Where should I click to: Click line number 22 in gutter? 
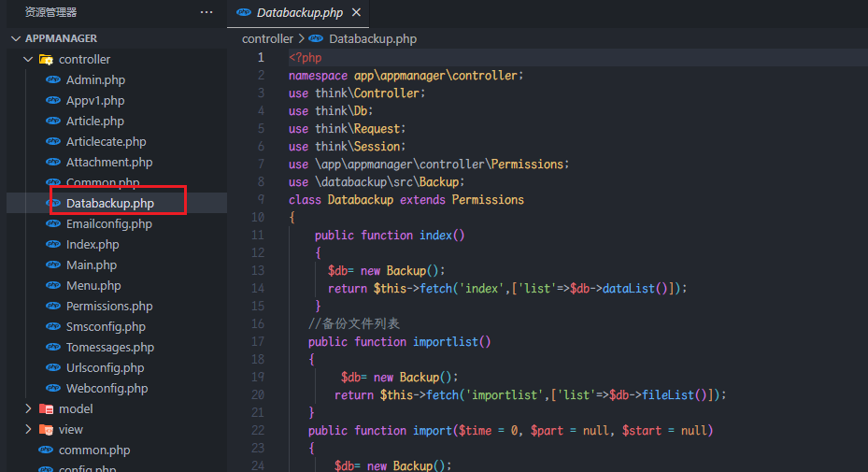258,430
